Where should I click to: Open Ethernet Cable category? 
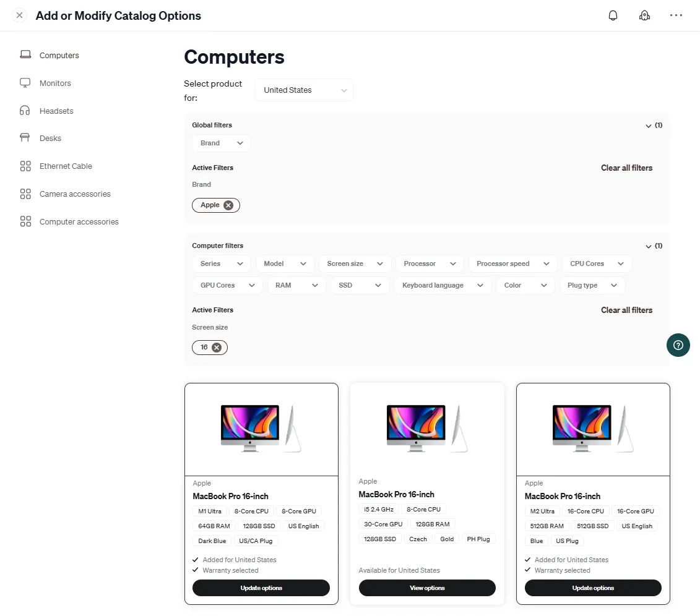point(66,166)
